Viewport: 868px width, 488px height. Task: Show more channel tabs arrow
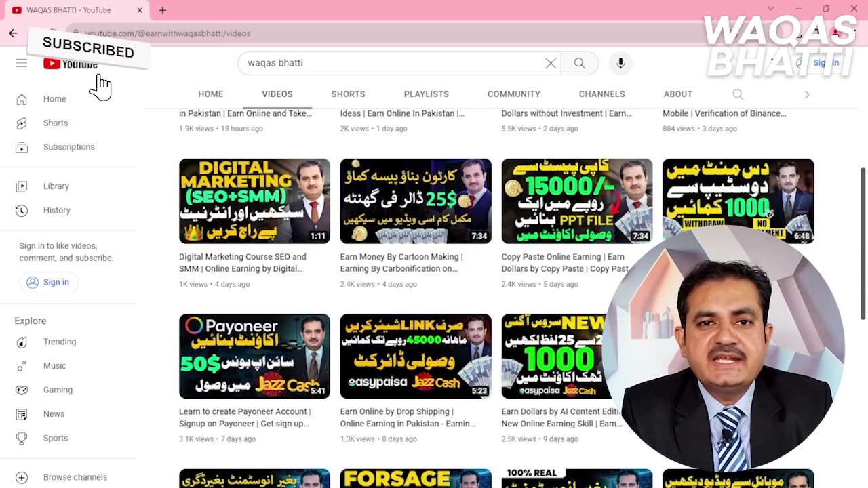click(x=807, y=94)
